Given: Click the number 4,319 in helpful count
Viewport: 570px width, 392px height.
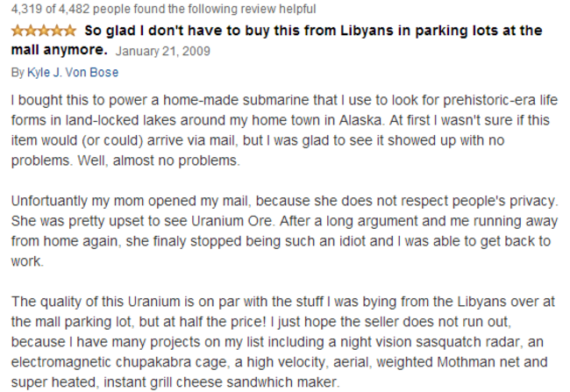Looking at the screenshot, I should pos(26,9).
